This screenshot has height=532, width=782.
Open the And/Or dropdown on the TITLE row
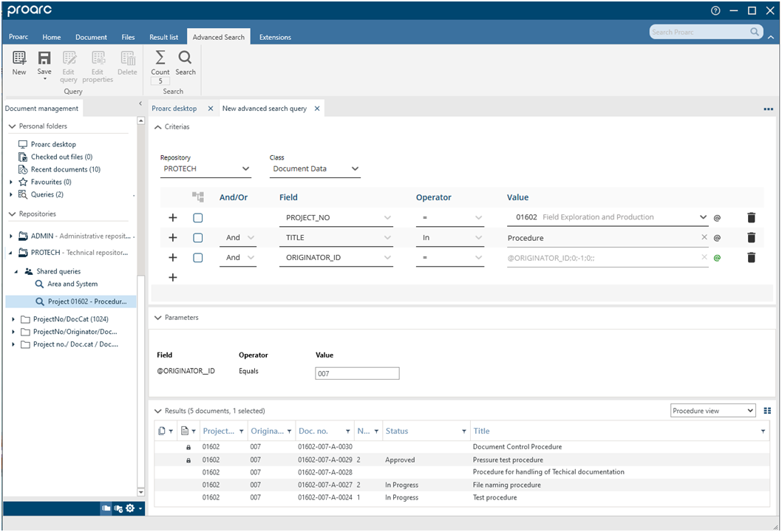click(x=238, y=237)
